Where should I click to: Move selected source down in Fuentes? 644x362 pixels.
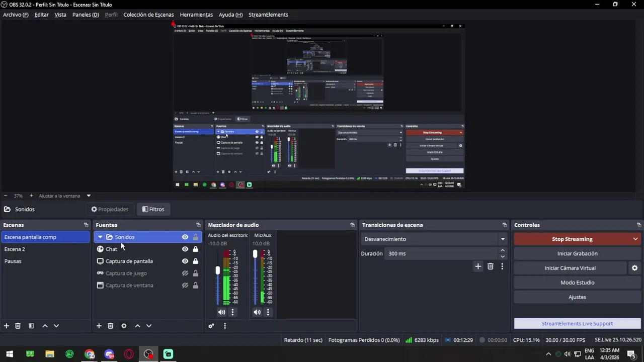[x=149, y=326]
